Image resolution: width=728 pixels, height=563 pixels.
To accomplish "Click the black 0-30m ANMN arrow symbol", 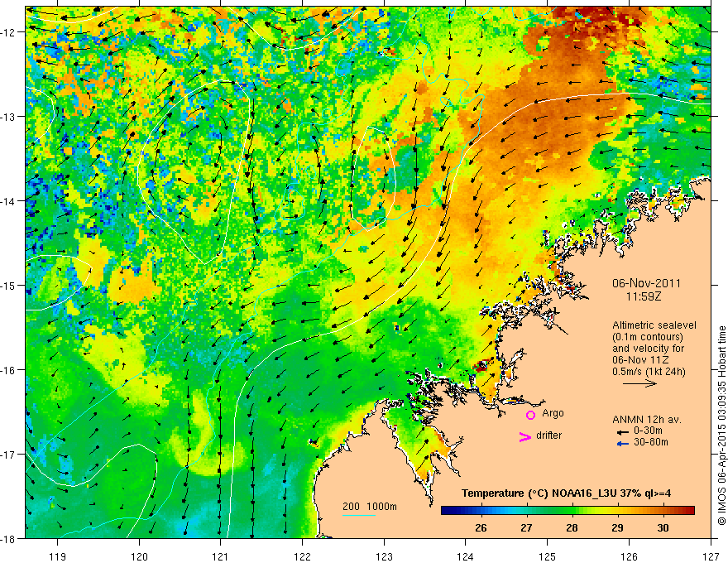I will pyautogui.click(x=622, y=432).
